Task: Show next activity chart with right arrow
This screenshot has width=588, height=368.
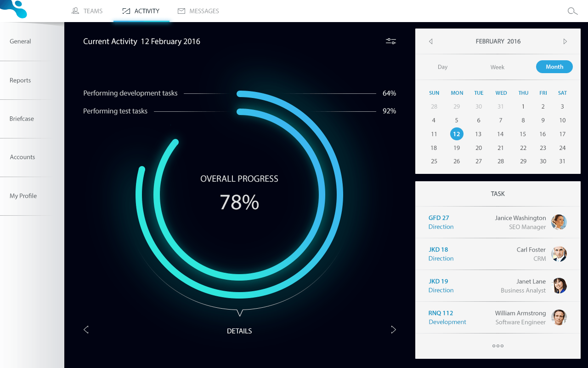Action: pyautogui.click(x=393, y=329)
